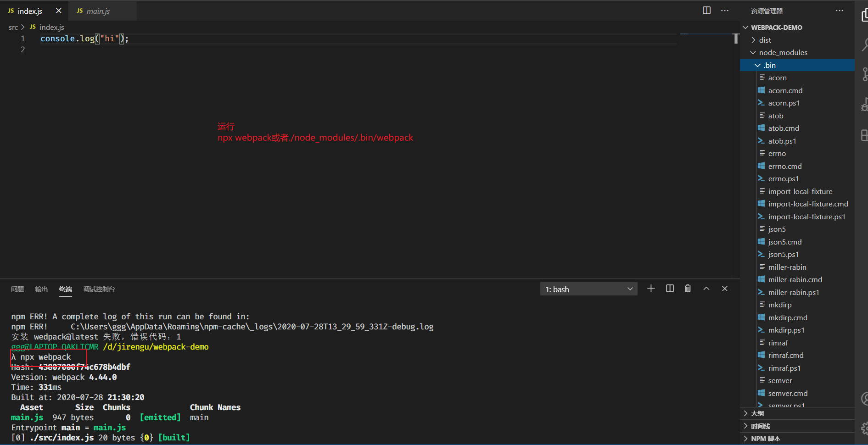Close the index.js editor tab

[59, 11]
